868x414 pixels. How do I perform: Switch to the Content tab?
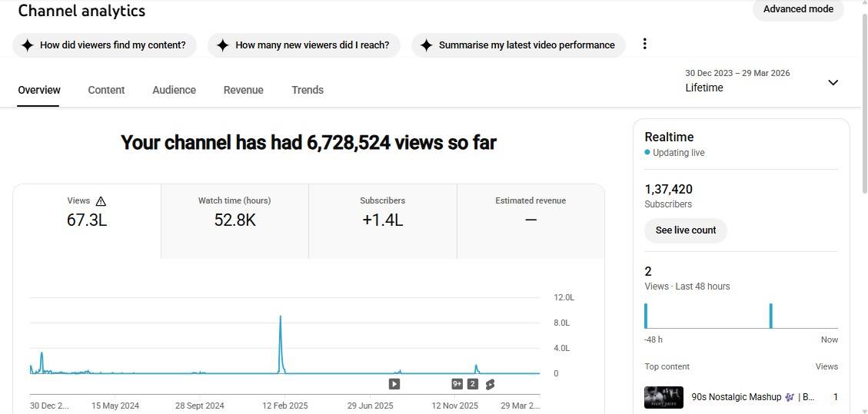106,90
